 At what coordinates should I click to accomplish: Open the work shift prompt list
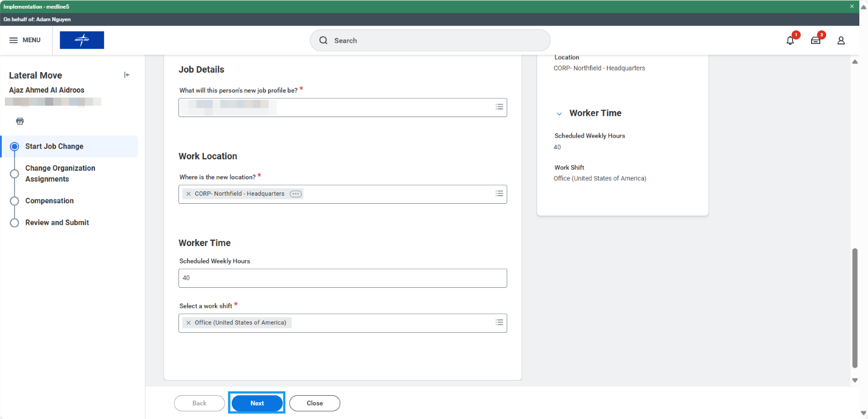[x=499, y=323]
